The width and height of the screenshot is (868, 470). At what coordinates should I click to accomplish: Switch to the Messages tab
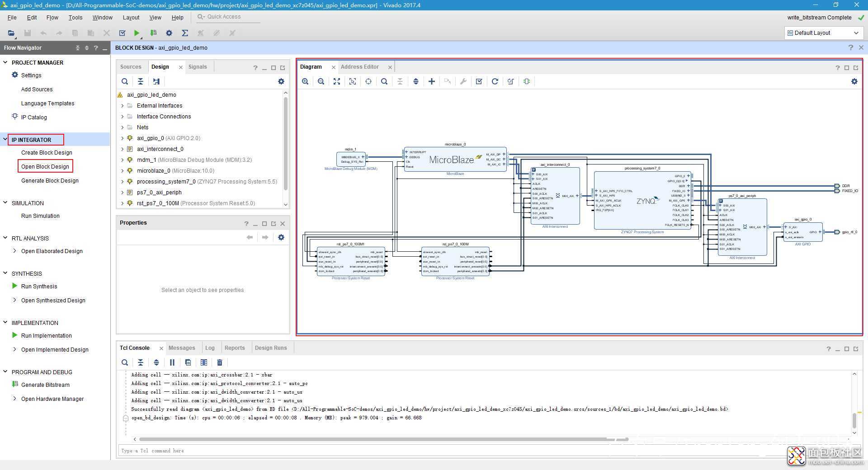[182, 348]
